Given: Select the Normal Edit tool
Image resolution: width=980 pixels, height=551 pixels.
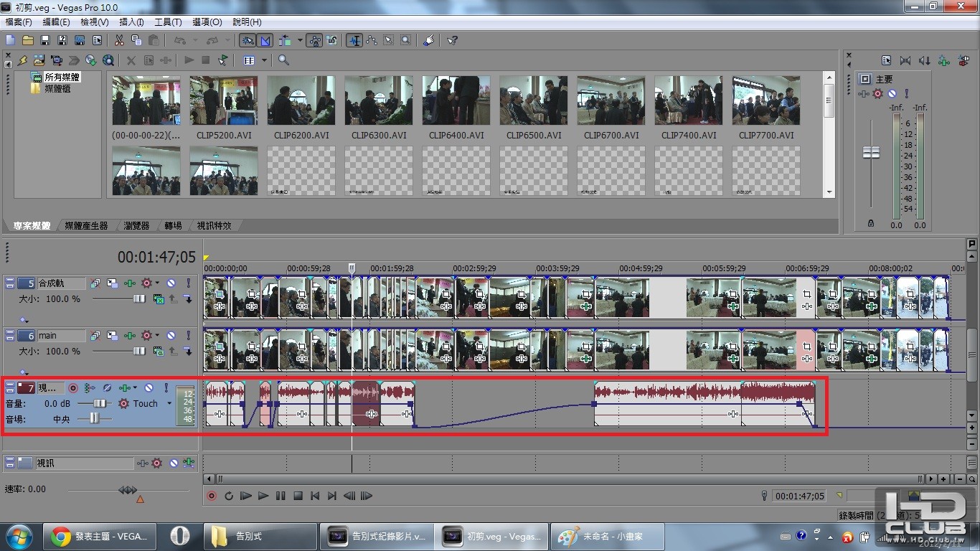Looking at the screenshot, I should tap(354, 40).
